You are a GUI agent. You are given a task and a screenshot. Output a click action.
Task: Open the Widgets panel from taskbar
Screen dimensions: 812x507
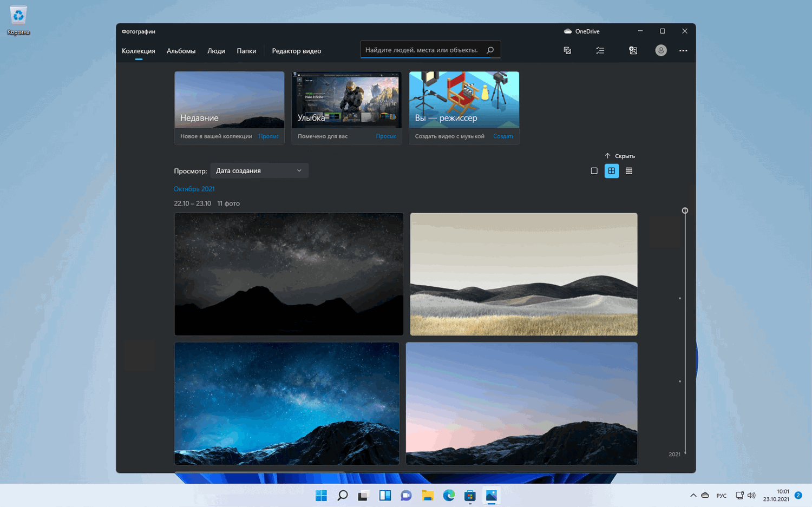point(385,496)
